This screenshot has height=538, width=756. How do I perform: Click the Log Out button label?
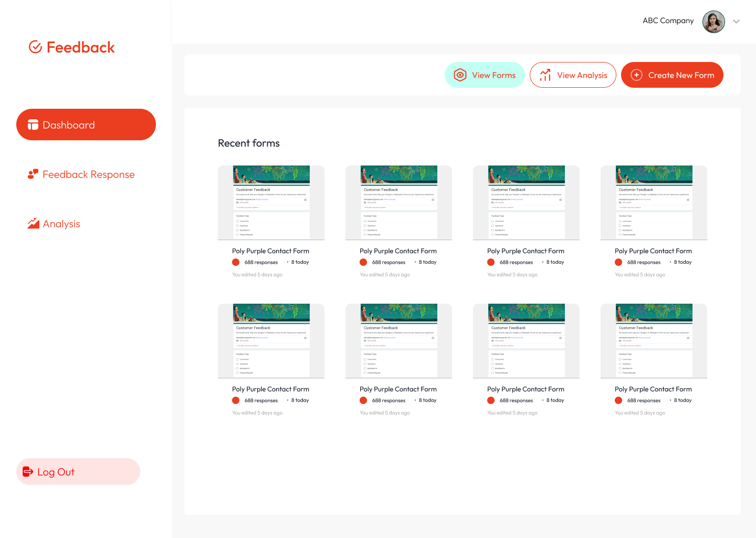point(56,472)
